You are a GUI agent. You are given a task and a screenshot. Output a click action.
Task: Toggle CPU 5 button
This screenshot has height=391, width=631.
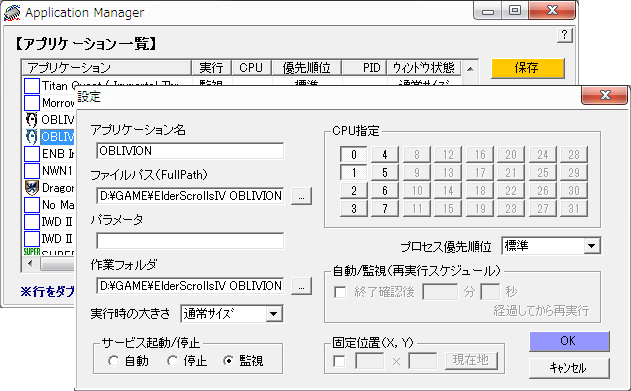click(x=385, y=173)
